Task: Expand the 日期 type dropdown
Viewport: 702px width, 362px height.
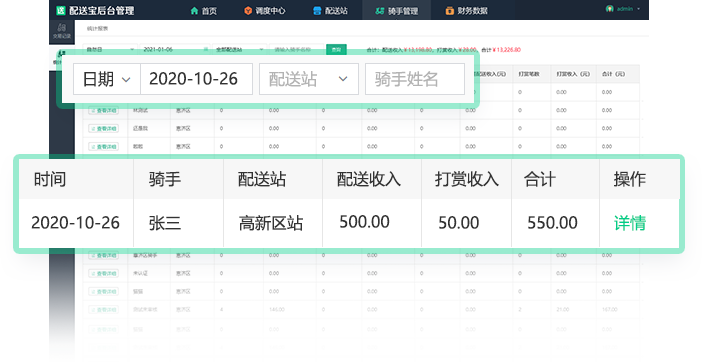Action: pos(107,79)
